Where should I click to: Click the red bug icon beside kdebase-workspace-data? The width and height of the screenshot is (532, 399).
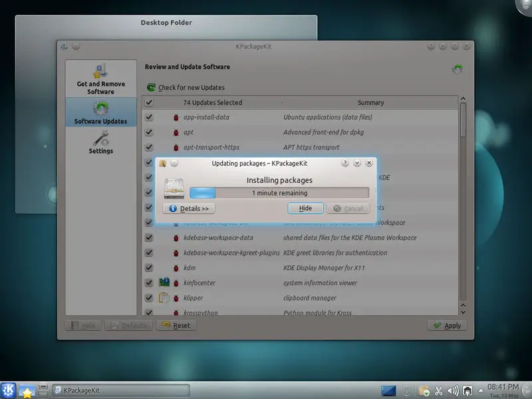176,238
